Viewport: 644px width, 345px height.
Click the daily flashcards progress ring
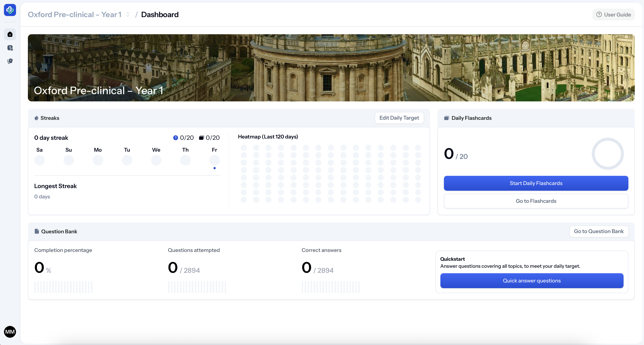click(x=608, y=154)
